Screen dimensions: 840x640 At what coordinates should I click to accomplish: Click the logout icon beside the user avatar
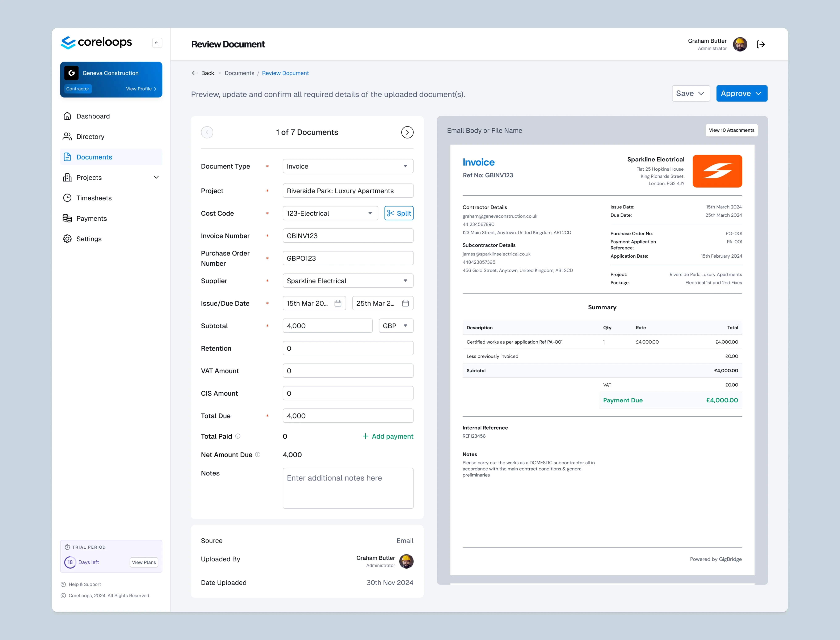point(760,45)
